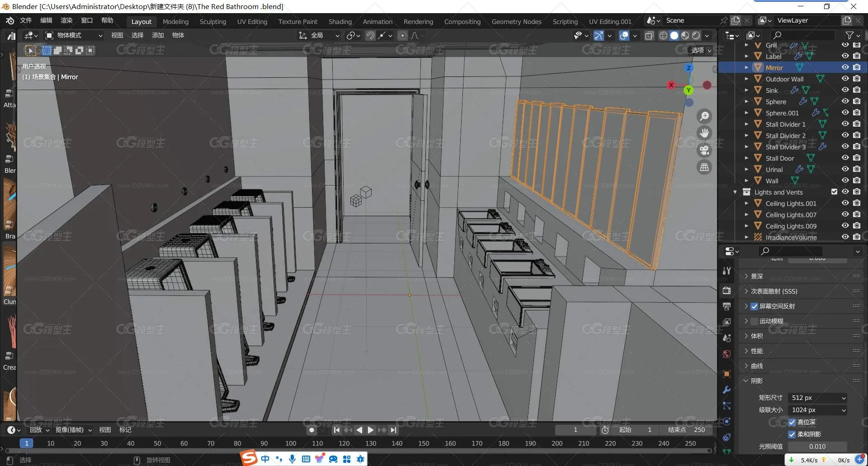
Task: Hide the Mirror object in viewport
Action: 845,67
